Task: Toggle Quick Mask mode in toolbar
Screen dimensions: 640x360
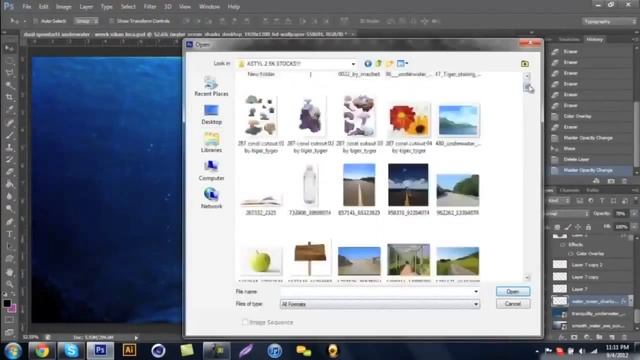Action: click(x=9, y=320)
